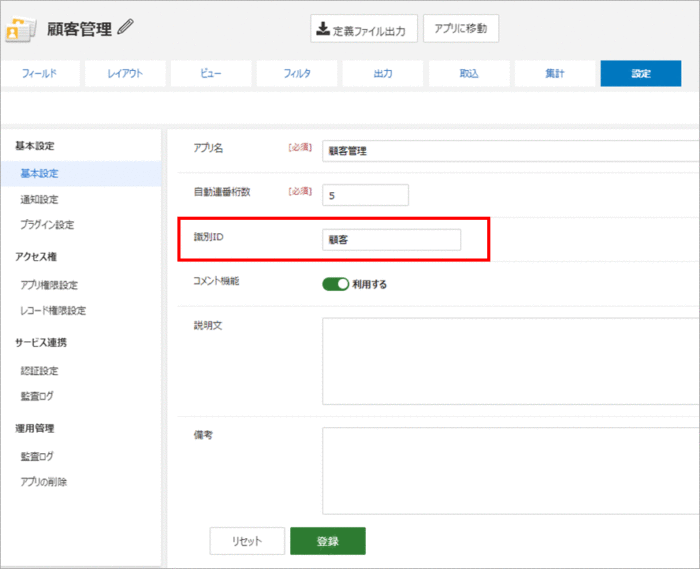Click the 基本設定 section heading
Image resolution: width=700 pixels, height=569 pixels.
pyautogui.click(x=34, y=146)
